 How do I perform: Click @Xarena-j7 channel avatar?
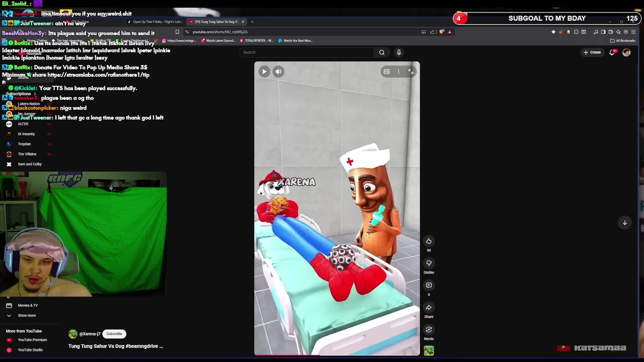[x=73, y=334]
